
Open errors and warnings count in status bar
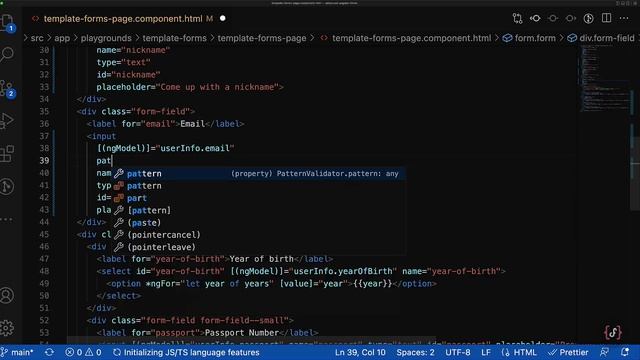coord(83,352)
